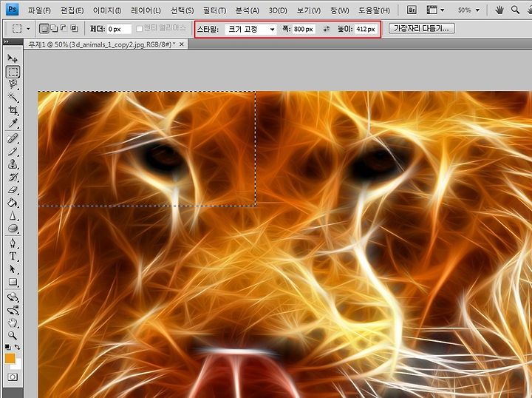Open the 편집(E) menu
The height and width of the screenshot is (398, 532).
point(72,10)
